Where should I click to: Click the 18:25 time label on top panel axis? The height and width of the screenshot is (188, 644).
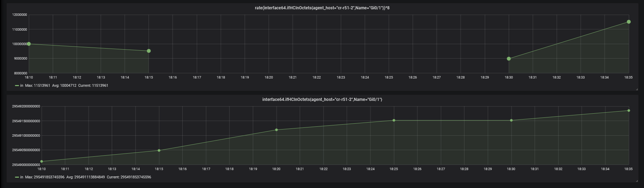389,77
